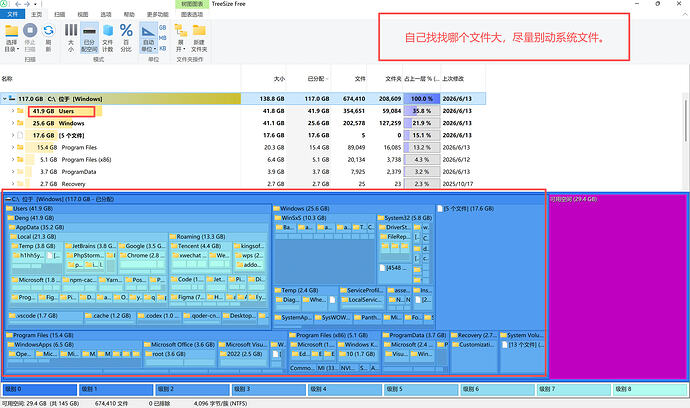This screenshot has width=690, height=408.
Task: Click the file icon of [5 个文件] tree row
Action: click(20, 135)
